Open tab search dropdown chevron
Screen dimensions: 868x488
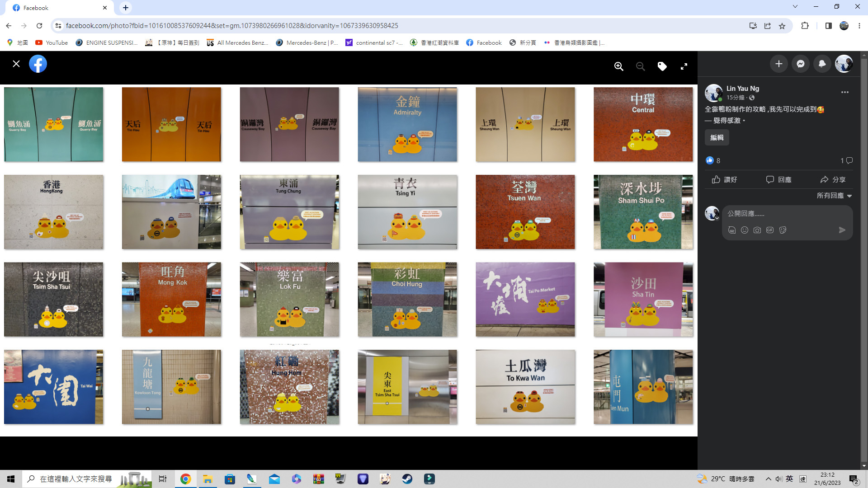[x=795, y=6]
